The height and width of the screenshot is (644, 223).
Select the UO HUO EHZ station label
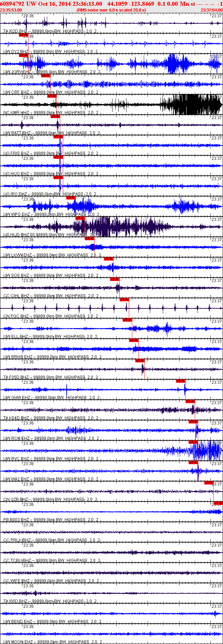point(50,174)
